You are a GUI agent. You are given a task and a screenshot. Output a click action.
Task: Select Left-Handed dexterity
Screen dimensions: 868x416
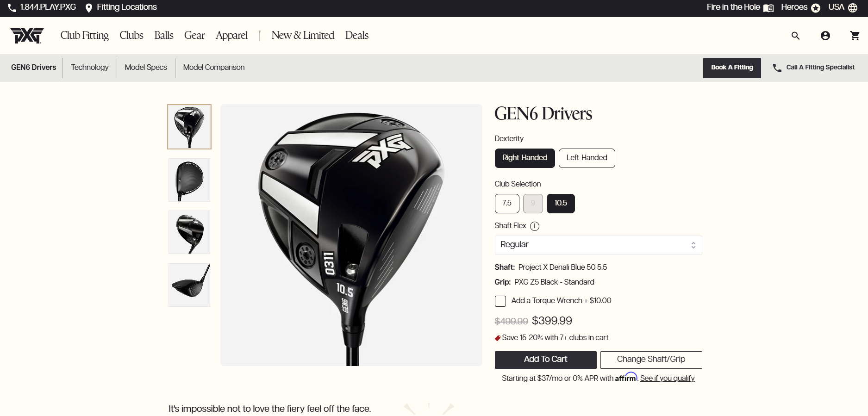[587, 158]
